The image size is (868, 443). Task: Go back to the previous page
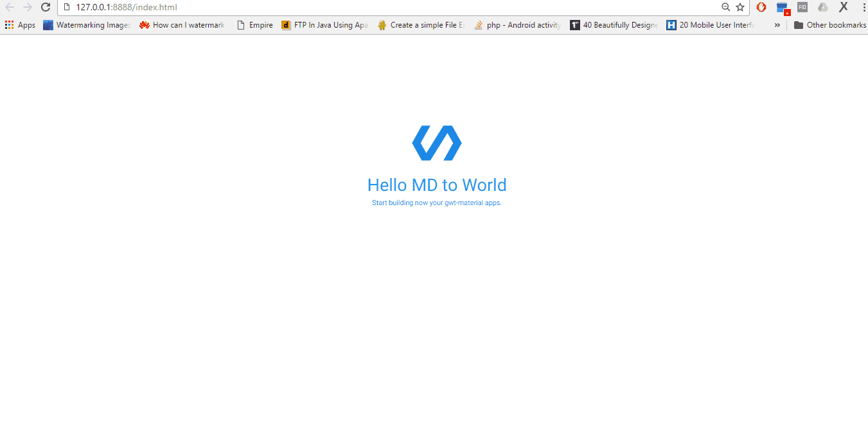tap(10, 7)
